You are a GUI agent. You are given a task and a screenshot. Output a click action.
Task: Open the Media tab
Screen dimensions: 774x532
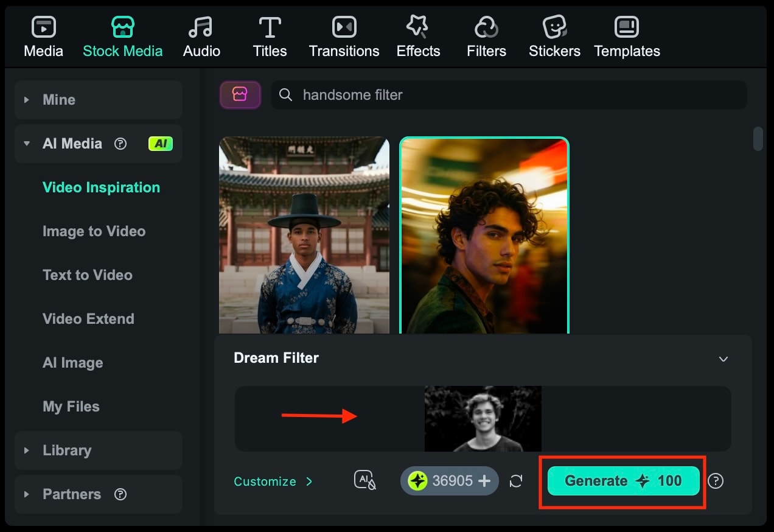43,26
